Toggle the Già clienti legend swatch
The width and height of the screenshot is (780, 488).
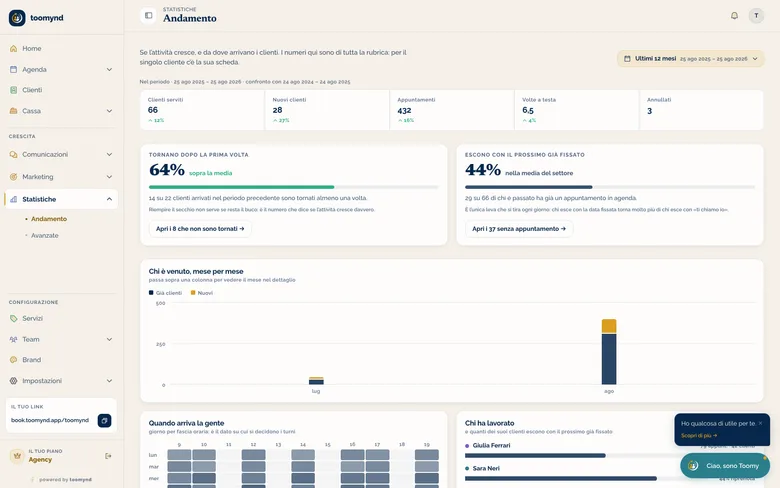[x=151, y=293]
